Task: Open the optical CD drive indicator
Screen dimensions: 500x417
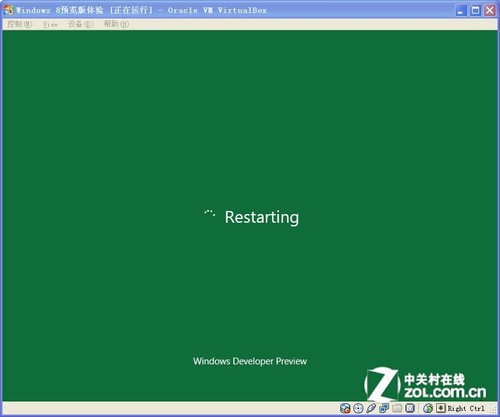Action: [358, 408]
